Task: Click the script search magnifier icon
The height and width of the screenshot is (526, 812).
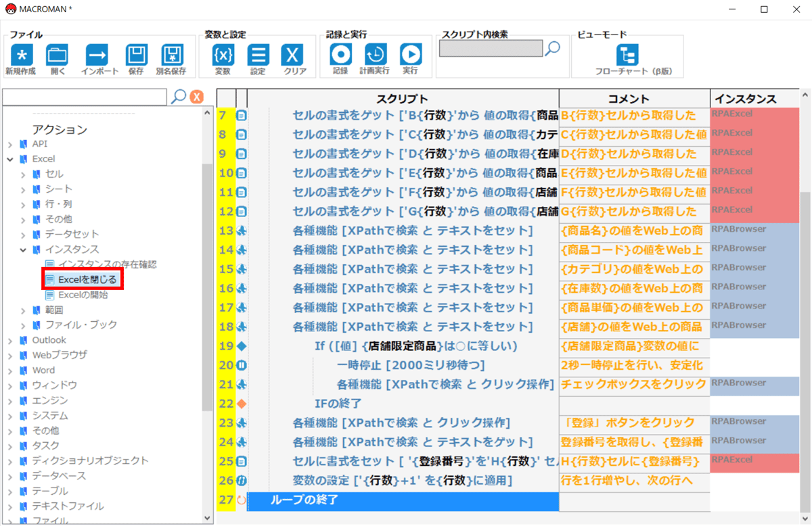Action: [x=554, y=48]
